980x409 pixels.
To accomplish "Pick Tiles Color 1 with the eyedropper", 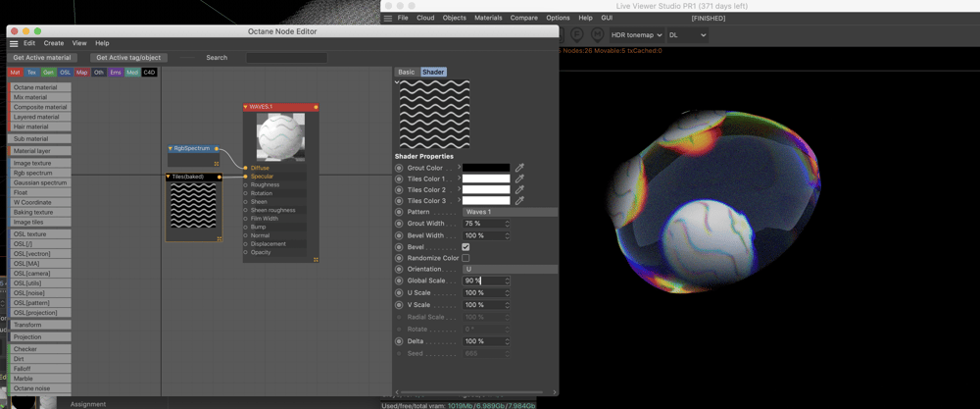I will coord(518,179).
